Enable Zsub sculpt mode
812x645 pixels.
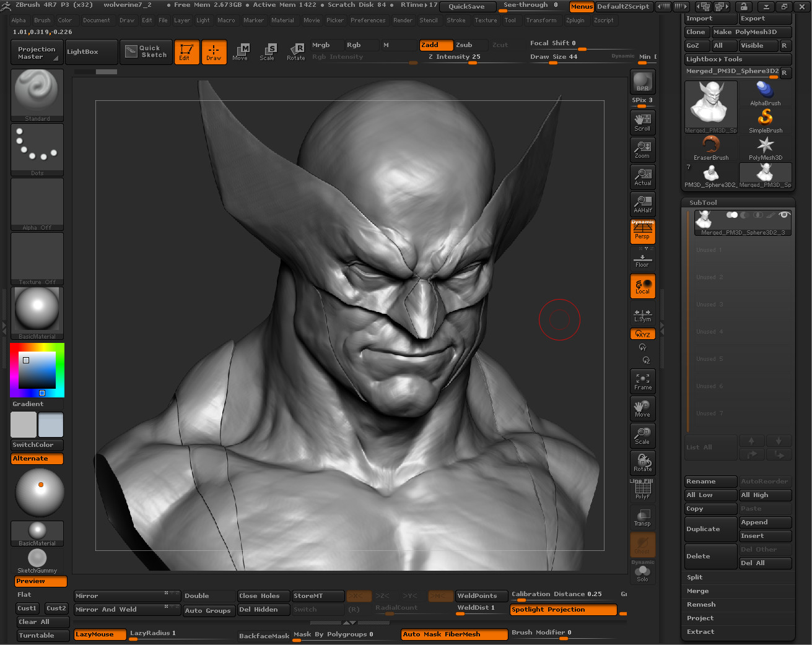(471, 45)
